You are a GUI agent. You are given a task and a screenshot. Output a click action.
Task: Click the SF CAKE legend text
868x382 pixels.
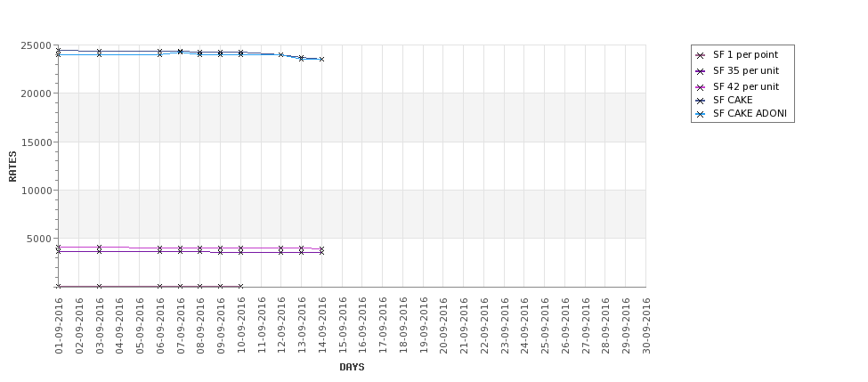click(733, 101)
